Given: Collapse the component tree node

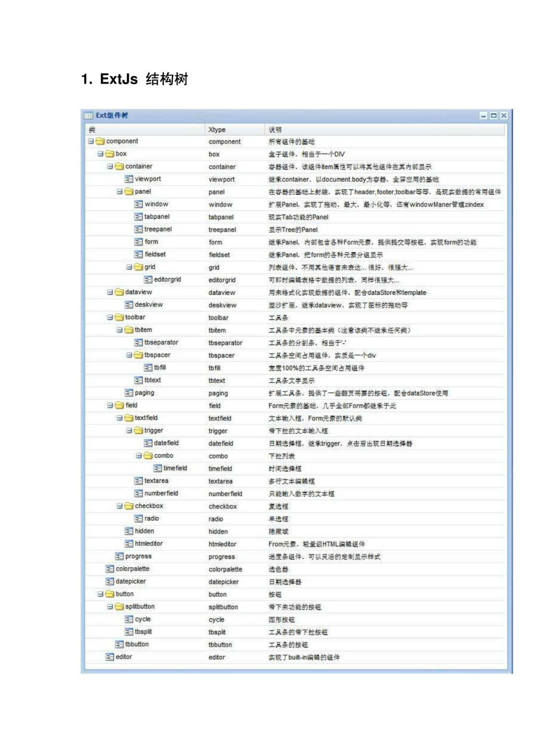Looking at the screenshot, I should pyautogui.click(x=91, y=141).
